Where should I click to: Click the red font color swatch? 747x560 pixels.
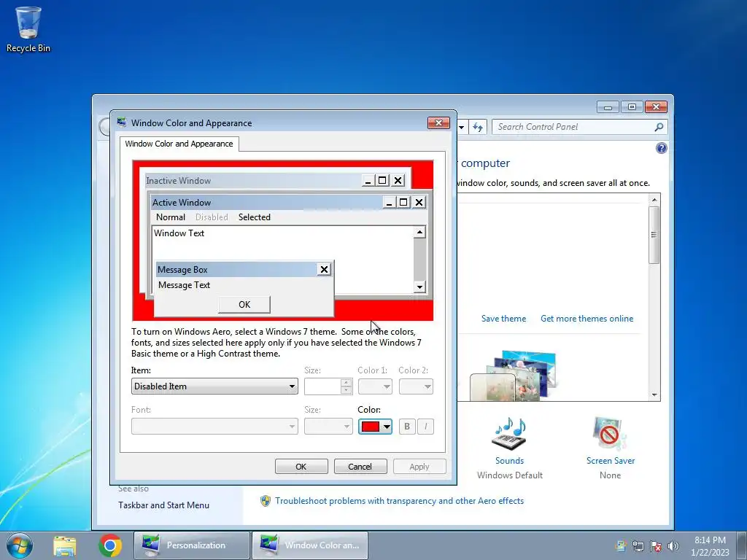pyautogui.click(x=370, y=427)
